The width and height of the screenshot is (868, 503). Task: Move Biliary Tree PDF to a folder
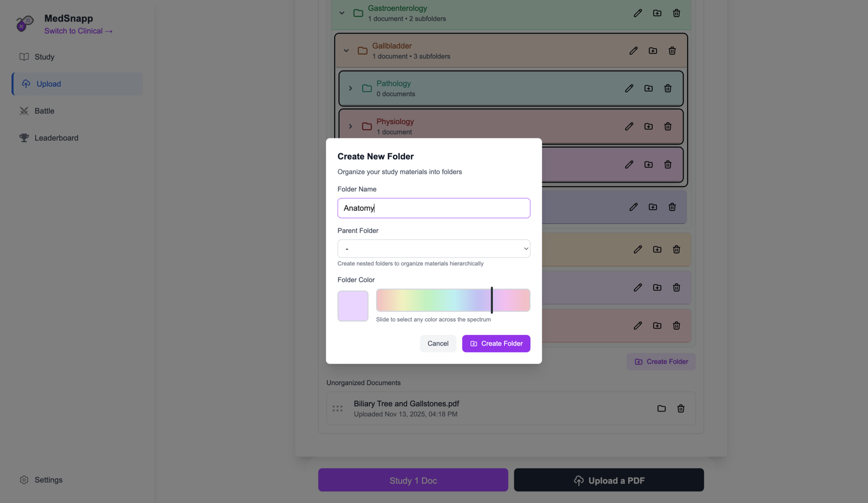(661, 409)
